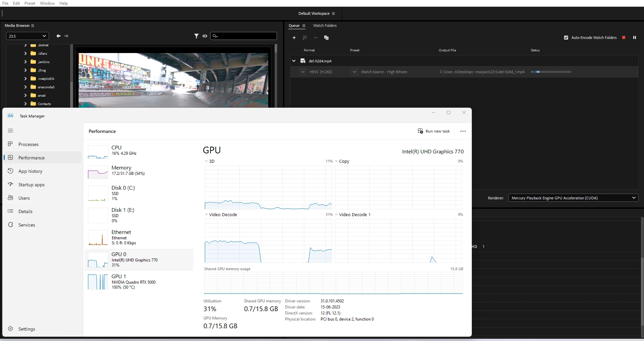Screen dimensions: 644x341
Task: Open the Preset menu in menu bar
Action: 30,3
